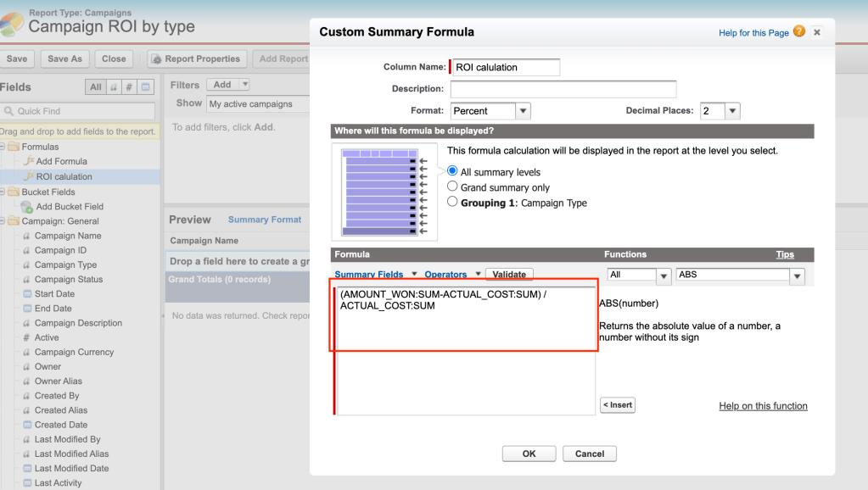Filter fields by text type icon

tap(113, 86)
